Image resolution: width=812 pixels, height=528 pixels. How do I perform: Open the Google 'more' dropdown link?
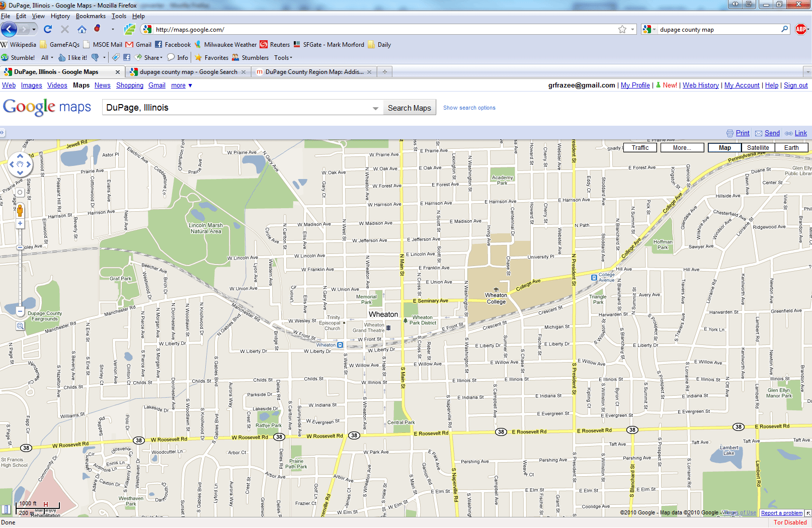pyautogui.click(x=182, y=85)
